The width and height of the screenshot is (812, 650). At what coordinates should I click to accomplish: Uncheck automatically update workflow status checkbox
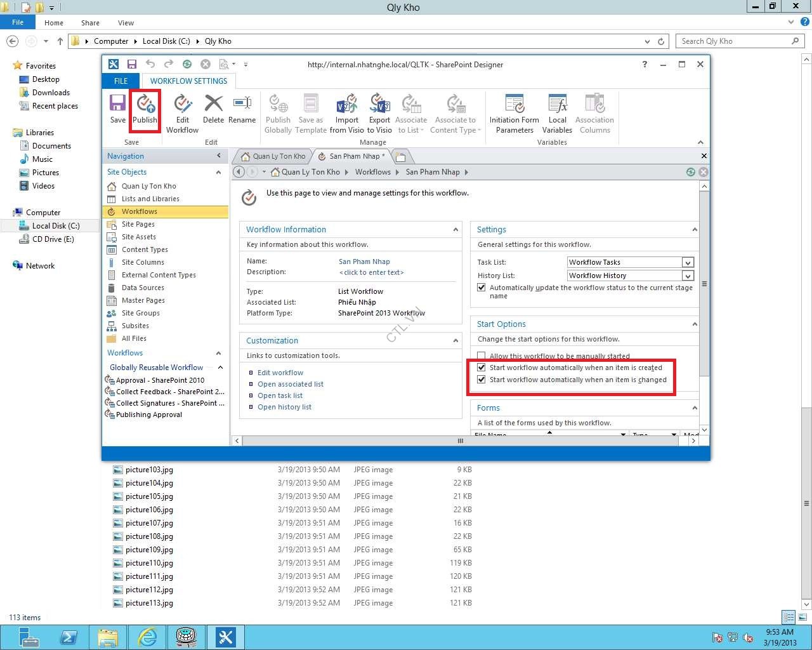click(481, 288)
